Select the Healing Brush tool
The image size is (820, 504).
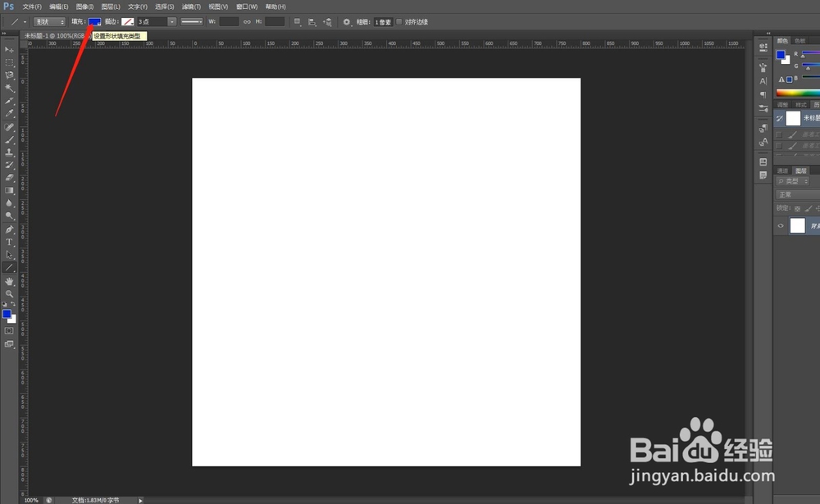pyautogui.click(x=9, y=127)
